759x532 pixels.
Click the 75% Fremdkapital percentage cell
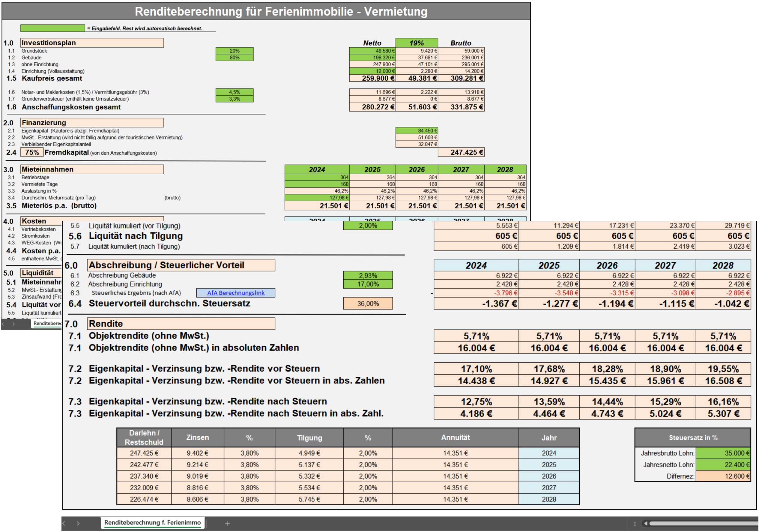(32, 152)
